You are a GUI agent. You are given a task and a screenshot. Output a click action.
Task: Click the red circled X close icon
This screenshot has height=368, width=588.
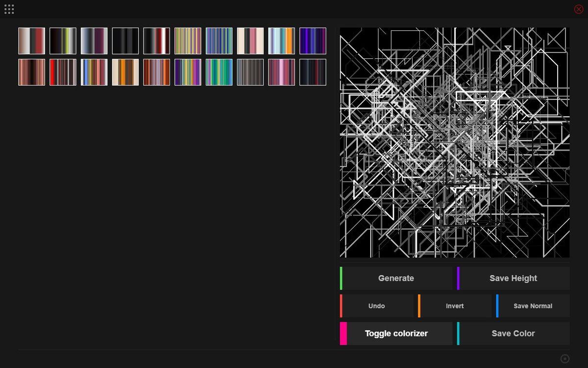click(578, 9)
